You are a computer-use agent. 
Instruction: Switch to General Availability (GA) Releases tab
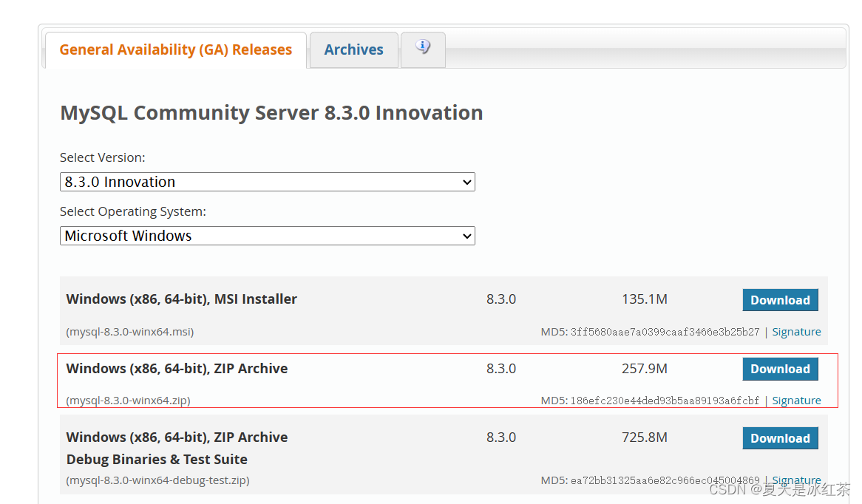[x=176, y=50]
